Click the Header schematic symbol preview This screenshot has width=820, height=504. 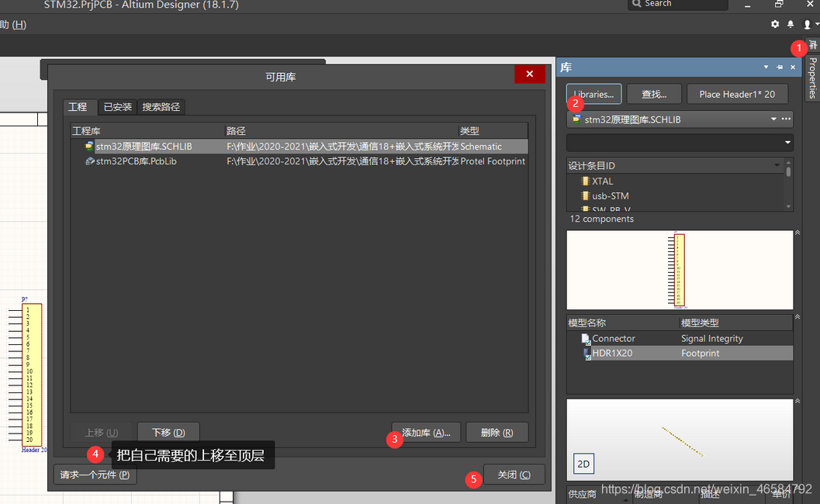679,270
